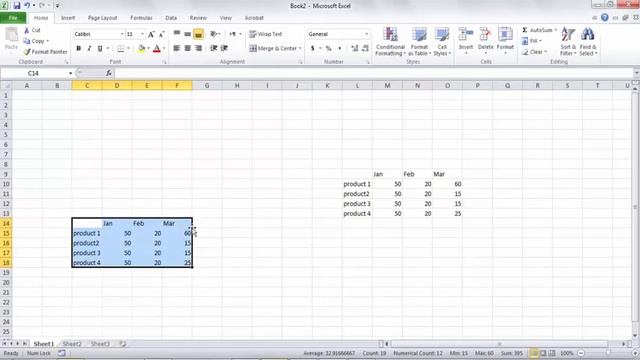
Task: Switch to the Review tab
Action: pos(198,18)
